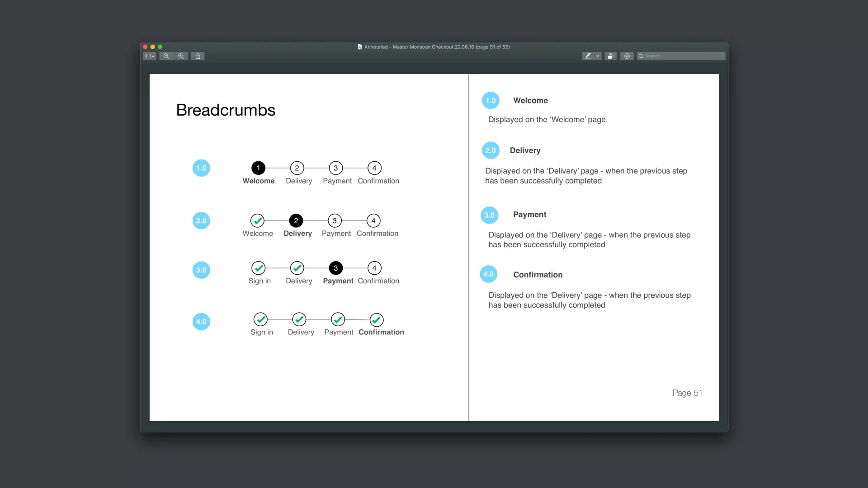
Task: Open the Share toolbar button
Action: [198, 56]
